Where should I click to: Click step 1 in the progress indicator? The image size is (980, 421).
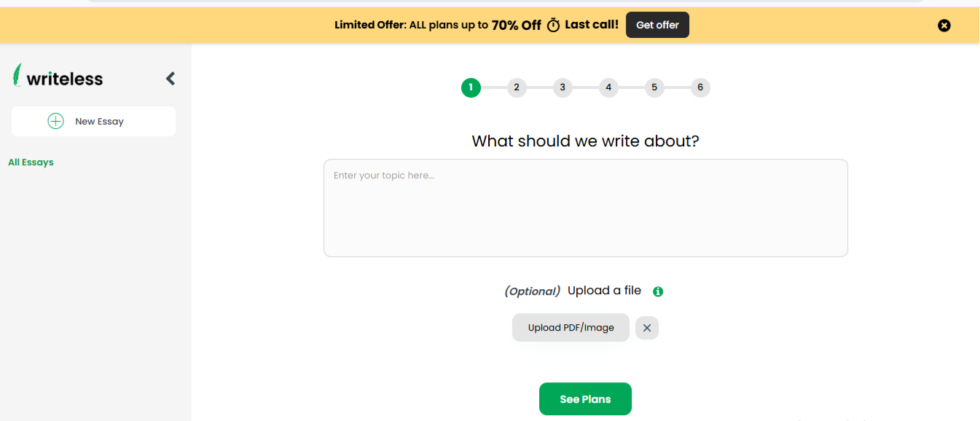[471, 88]
